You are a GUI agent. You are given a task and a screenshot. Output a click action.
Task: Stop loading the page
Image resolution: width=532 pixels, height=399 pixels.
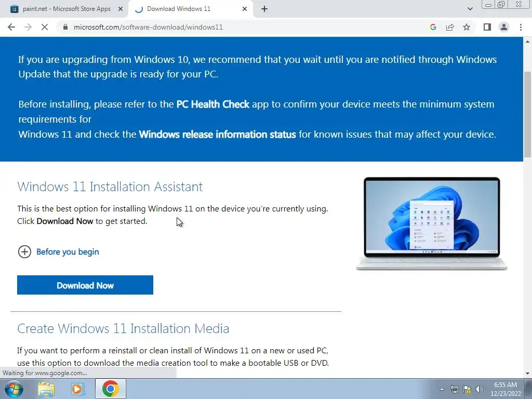point(45,27)
